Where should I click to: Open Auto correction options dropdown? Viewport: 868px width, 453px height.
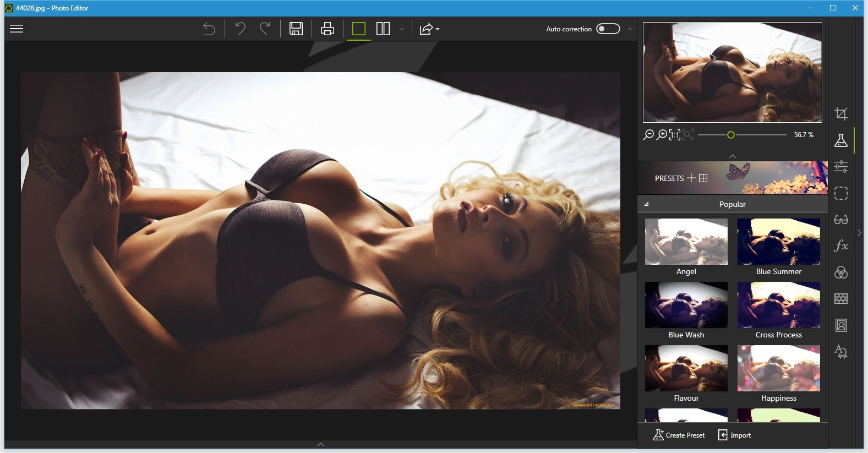coord(630,29)
